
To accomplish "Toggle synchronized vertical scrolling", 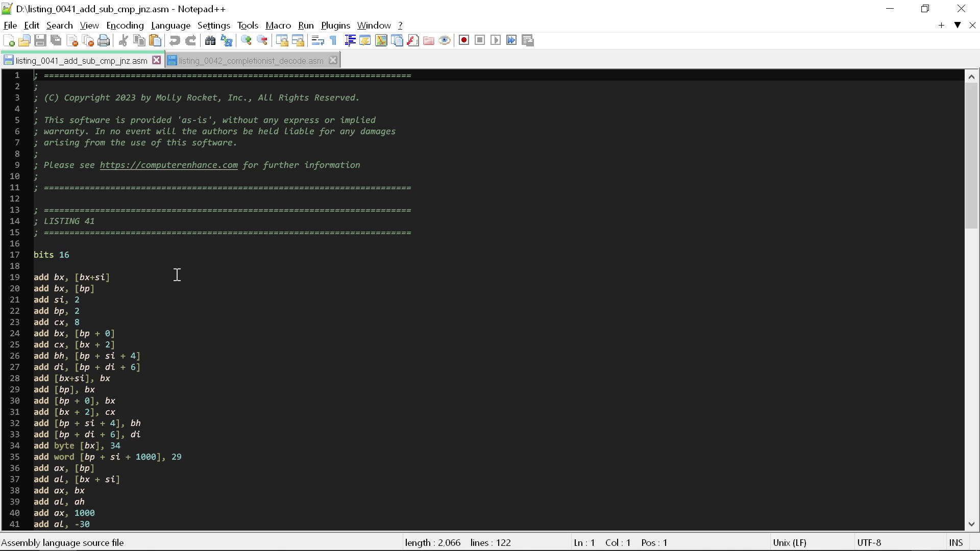I will (x=282, y=40).
